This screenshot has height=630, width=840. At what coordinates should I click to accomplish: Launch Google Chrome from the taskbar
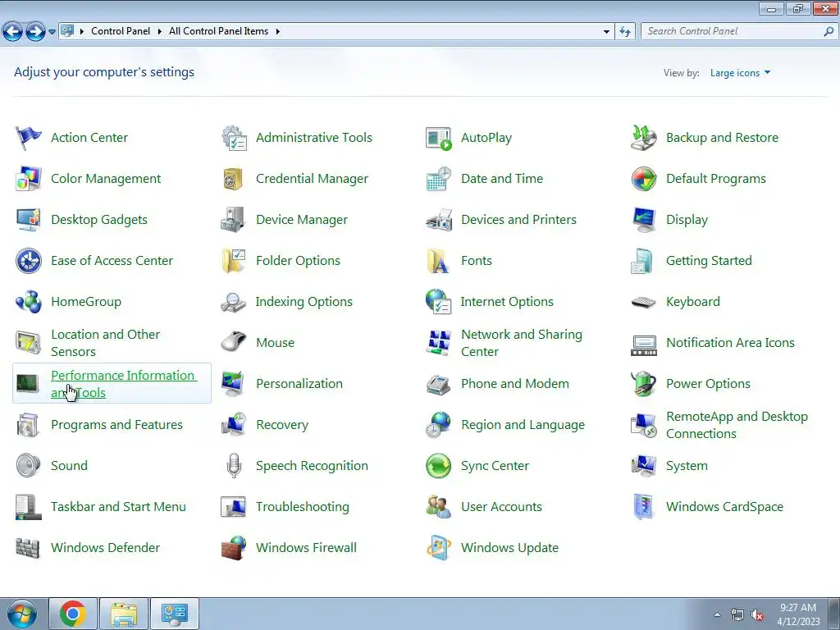click(73, 614)
